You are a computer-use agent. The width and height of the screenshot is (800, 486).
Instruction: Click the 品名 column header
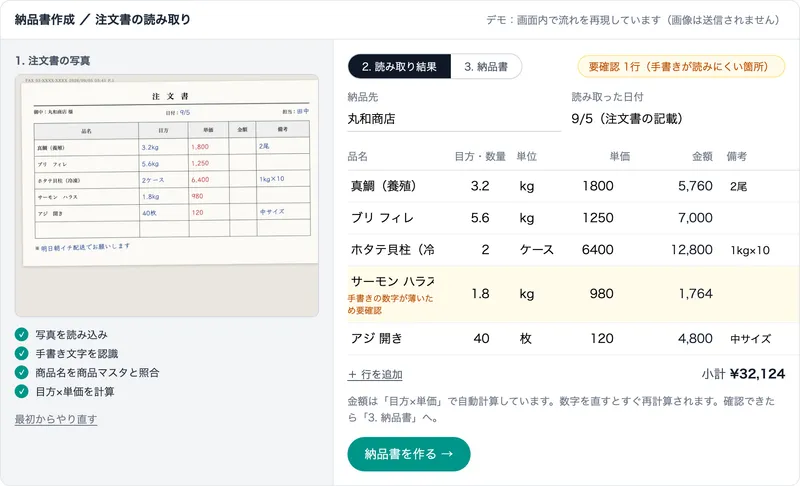pos(358,157)
